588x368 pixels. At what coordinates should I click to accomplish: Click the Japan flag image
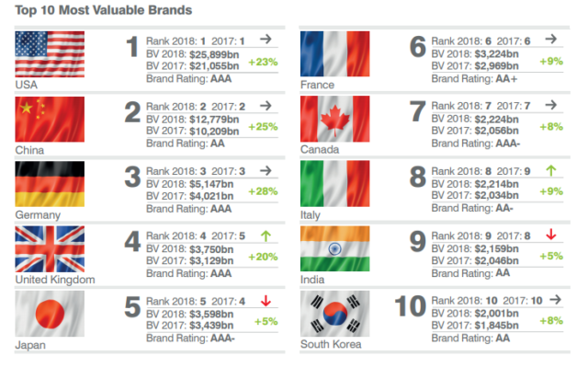coord(50,313)
